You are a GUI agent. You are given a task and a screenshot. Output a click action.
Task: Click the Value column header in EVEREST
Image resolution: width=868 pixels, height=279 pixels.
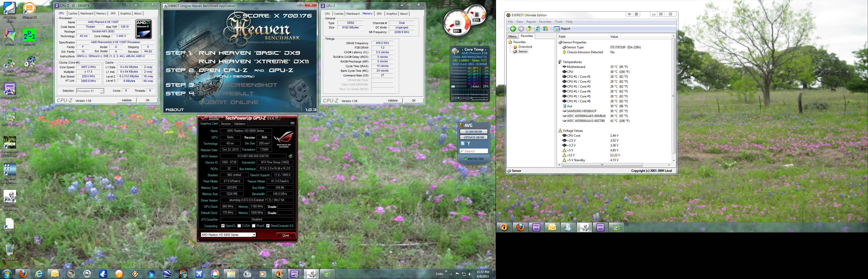(614, 36)
